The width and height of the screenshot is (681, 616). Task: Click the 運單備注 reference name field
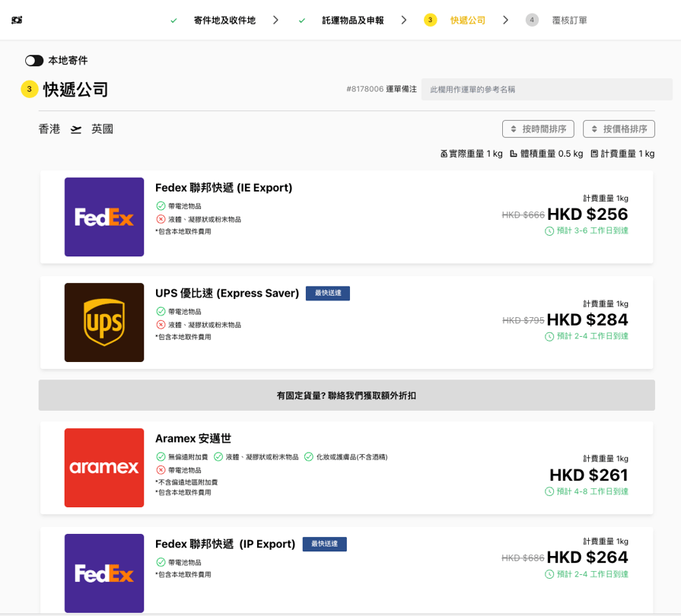(546, 90)
